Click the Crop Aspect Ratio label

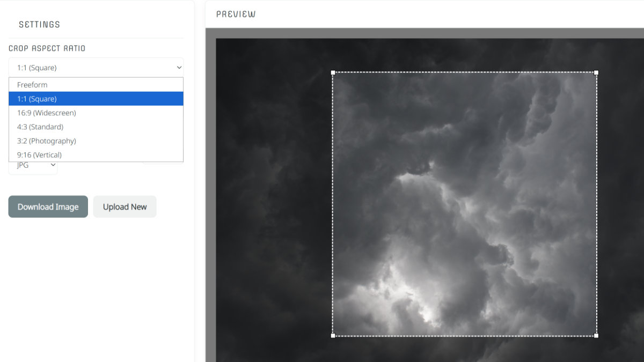[x=47, y=48]
